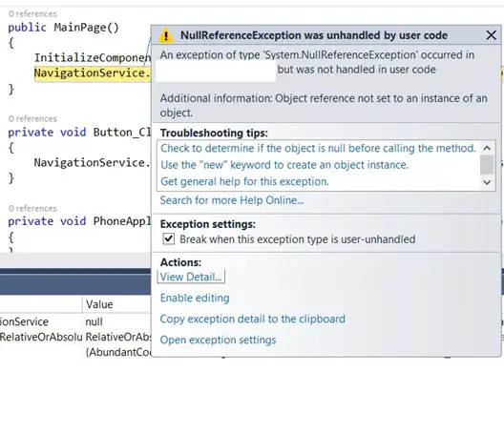Click NavigationService line inside Button_Click handler
Image resolution: width=504 pixels, height=434 pixels.
point(93,162)
